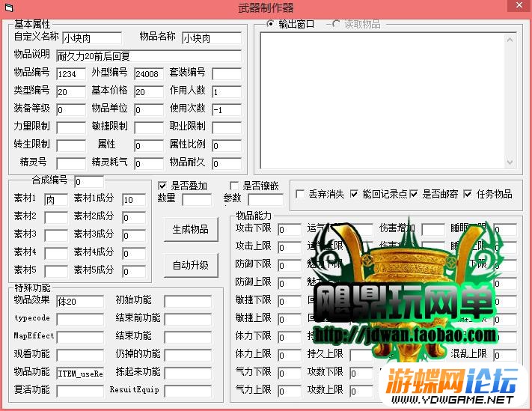This screenshot has width=532, height=411.
Task: Click the 攻数下限 field
Action: coord(361,374)
